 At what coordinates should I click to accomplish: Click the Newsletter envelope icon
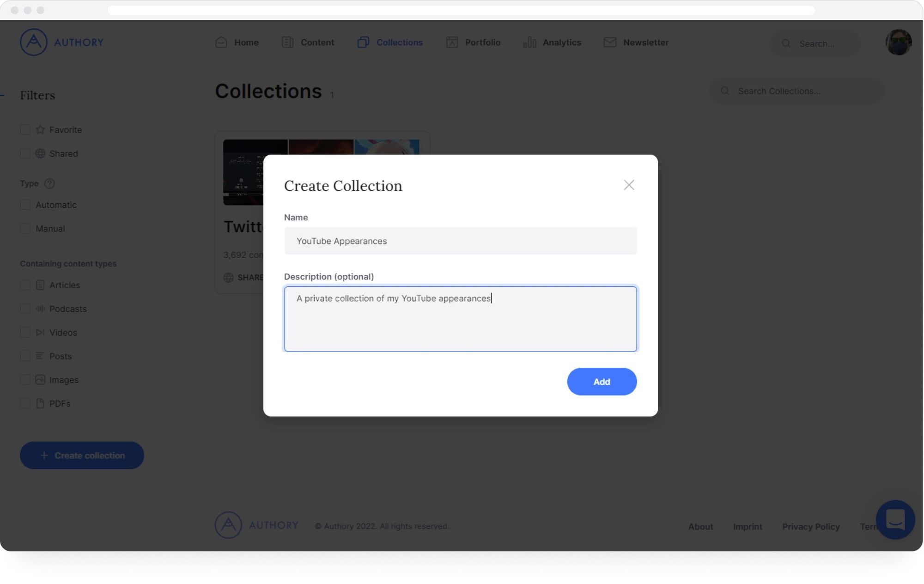coord(610,42)
